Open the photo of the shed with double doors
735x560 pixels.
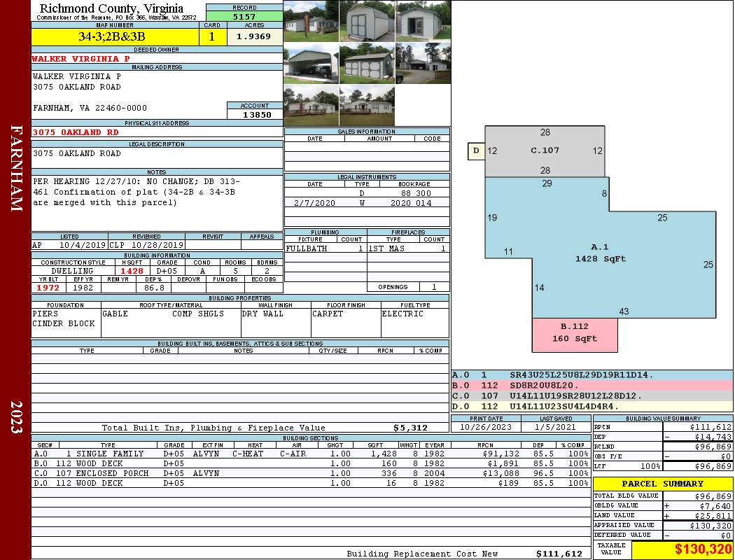367,21
